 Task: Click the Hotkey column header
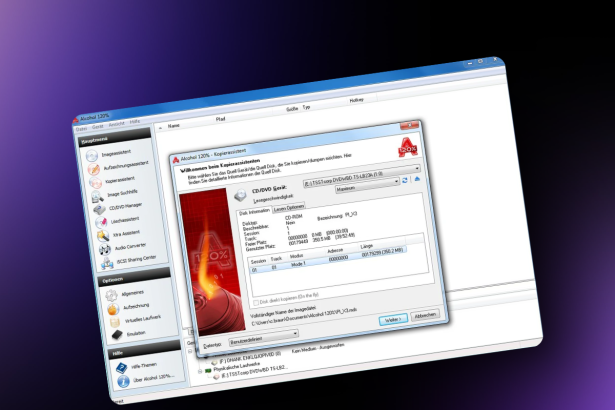click(x=357, y=100)
